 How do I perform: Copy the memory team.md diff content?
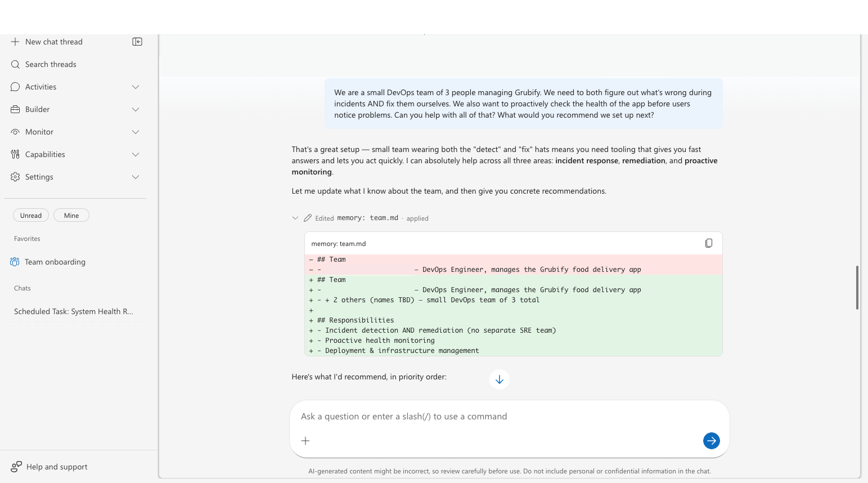709,243
